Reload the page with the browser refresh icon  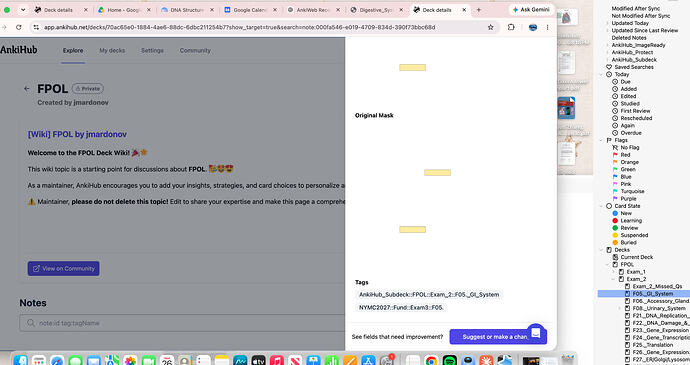(19, 27)
